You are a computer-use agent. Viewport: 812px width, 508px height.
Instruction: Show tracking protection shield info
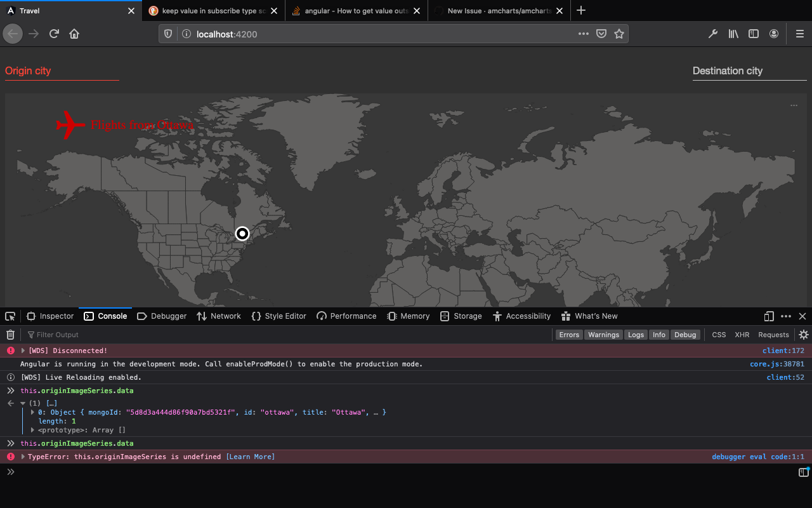pyautogui.click(x=168, y=34)
